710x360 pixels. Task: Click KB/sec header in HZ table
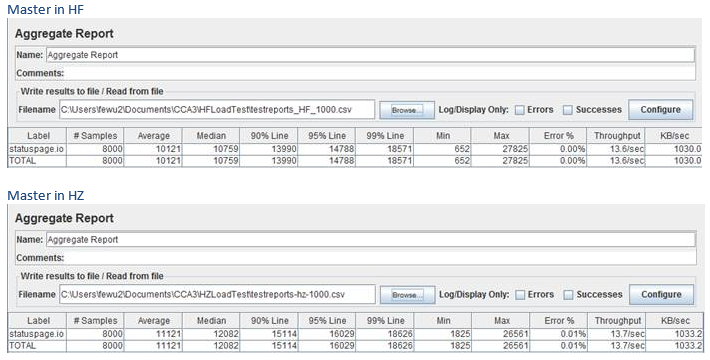coord(675,321)
